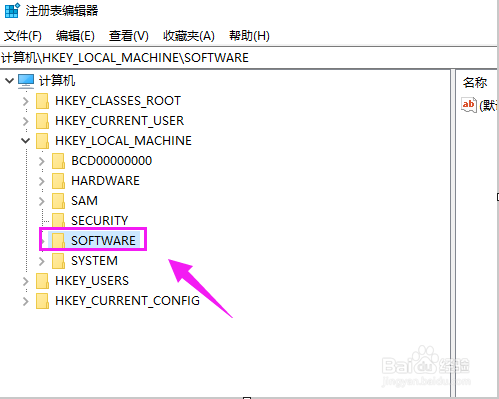
Task: Select the HKEY_LOCAL_MACHINE label
Action: click(123, 141)
